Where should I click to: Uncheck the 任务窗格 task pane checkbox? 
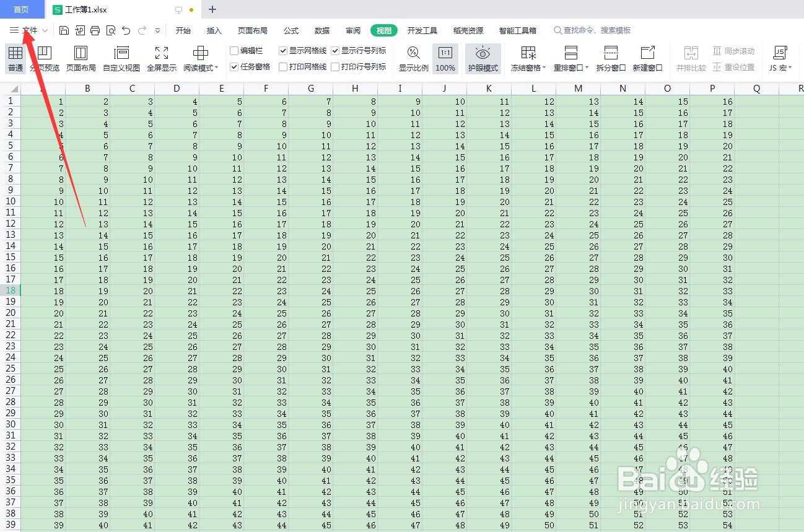(234, 67)
